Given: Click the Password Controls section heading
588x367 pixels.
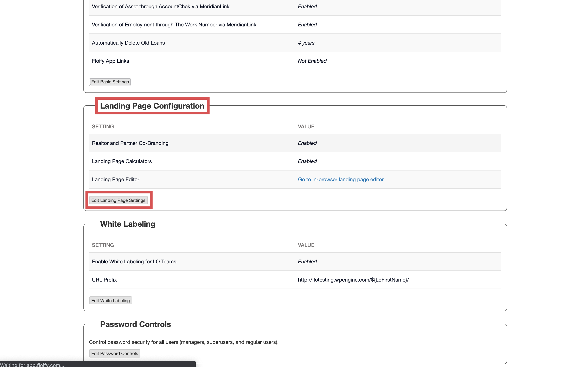Looking at the screenshot, I should [x=135, y=324].
